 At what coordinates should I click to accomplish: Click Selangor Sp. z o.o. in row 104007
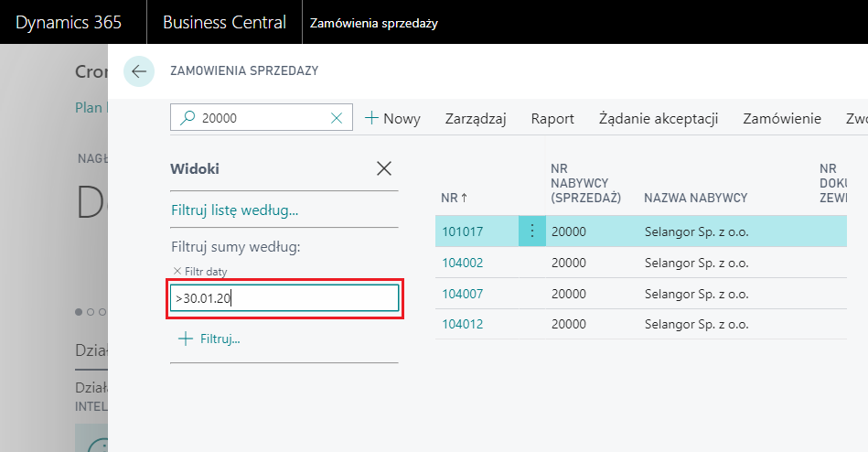[x=696, y=294]
